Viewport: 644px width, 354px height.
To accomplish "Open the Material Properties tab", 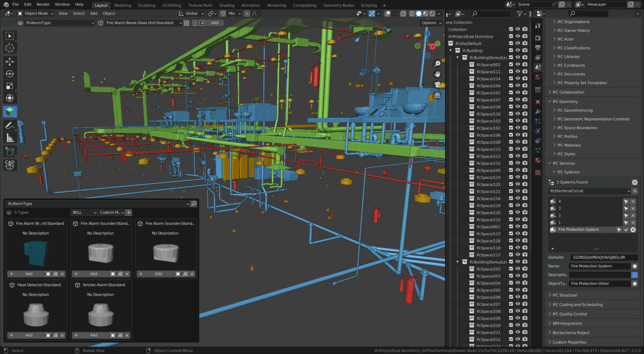I will (538, 160).
